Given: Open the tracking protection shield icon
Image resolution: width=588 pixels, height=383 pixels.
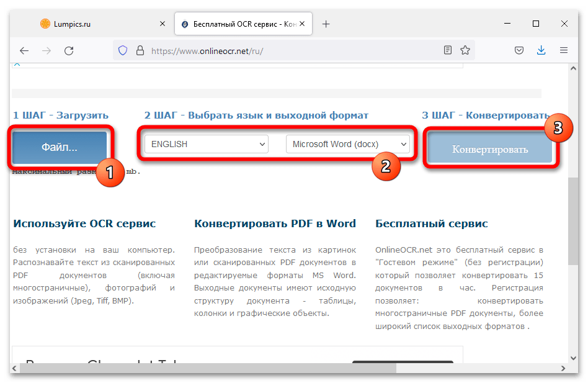Looking at the screenshot, I should pos(123,51).
